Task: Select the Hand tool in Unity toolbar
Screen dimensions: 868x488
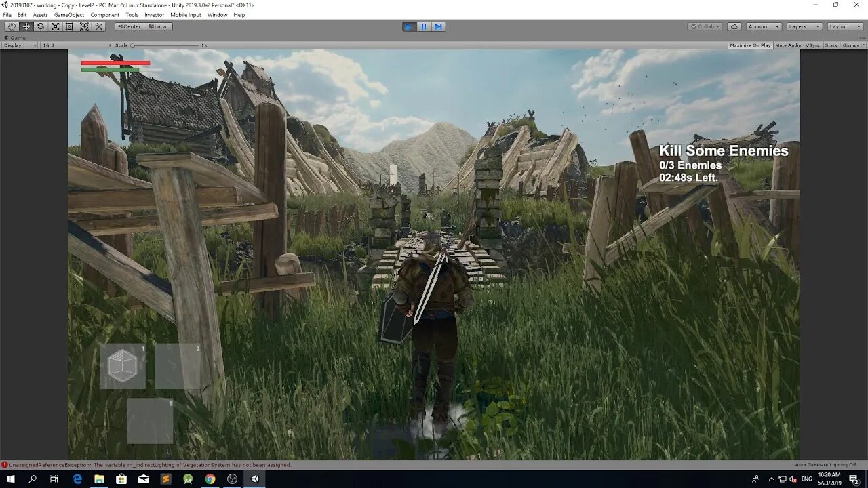Action: click(x=12, y=26)
